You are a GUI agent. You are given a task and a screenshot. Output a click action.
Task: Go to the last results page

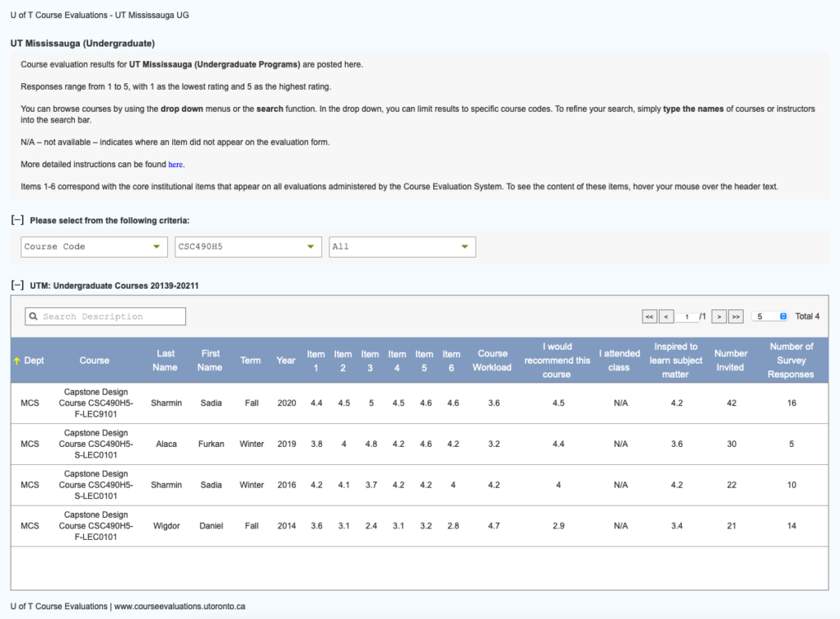point(736,316)
